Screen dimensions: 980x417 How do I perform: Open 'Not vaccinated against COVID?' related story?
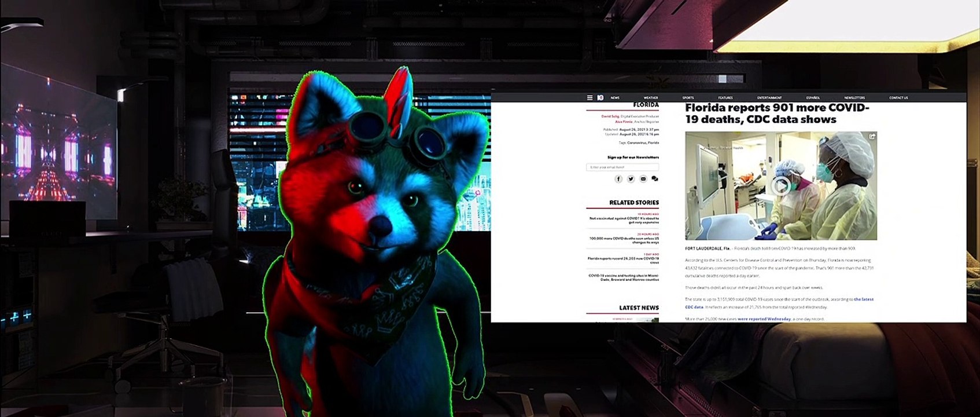[x=624, y=220]
